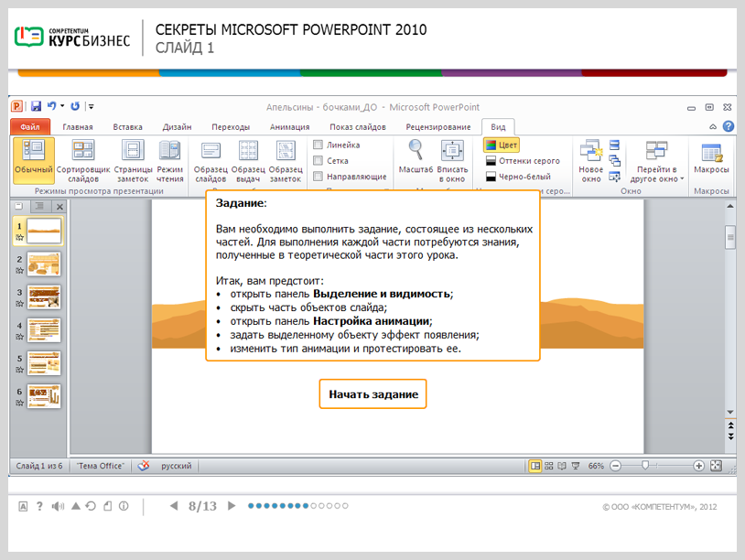Select the Обычный view mode
This screenshot has width=745, height=560.
(34, 160)
